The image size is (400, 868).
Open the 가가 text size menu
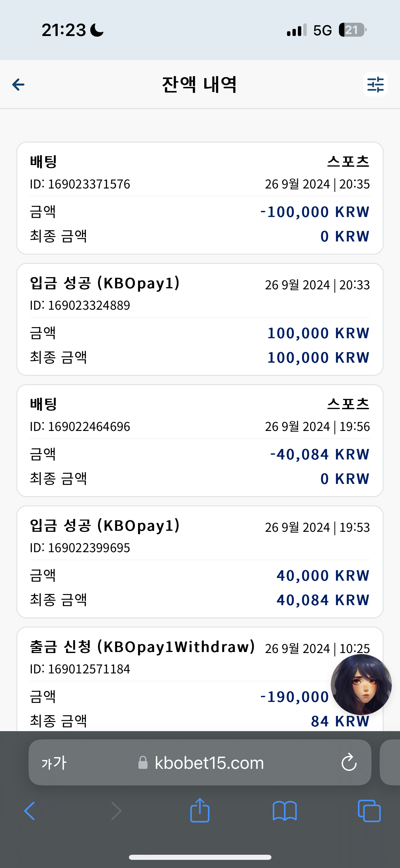[54, 763]
